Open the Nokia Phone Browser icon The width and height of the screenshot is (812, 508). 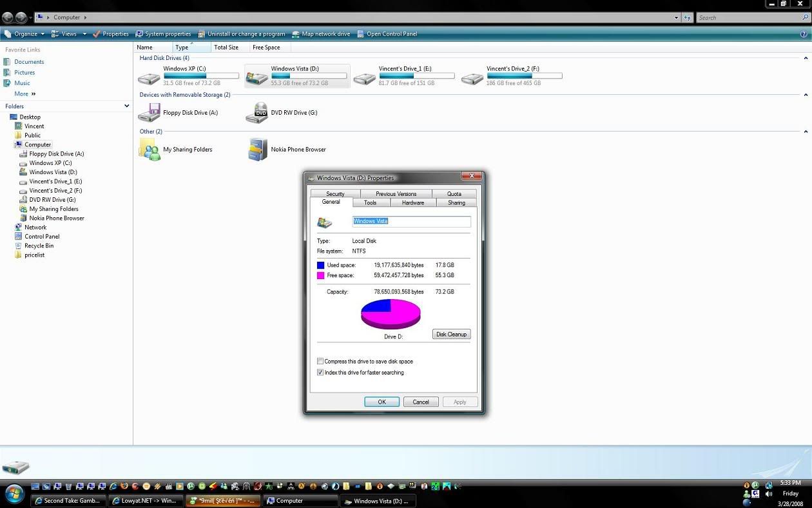(x=257, y=150)
